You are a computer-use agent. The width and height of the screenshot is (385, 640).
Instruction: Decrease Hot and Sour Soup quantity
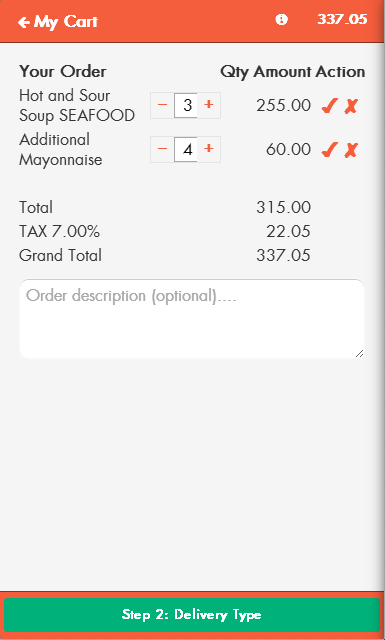(162, 105)
